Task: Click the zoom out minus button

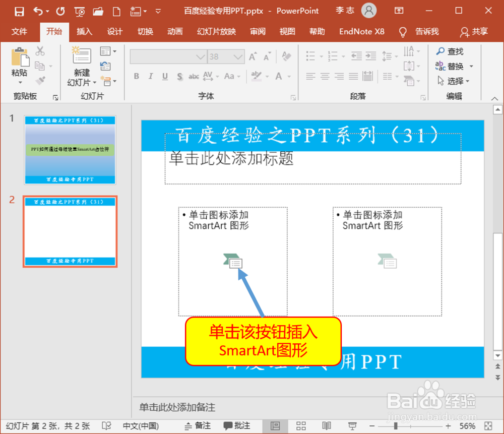Action: (x=372, y=426)
